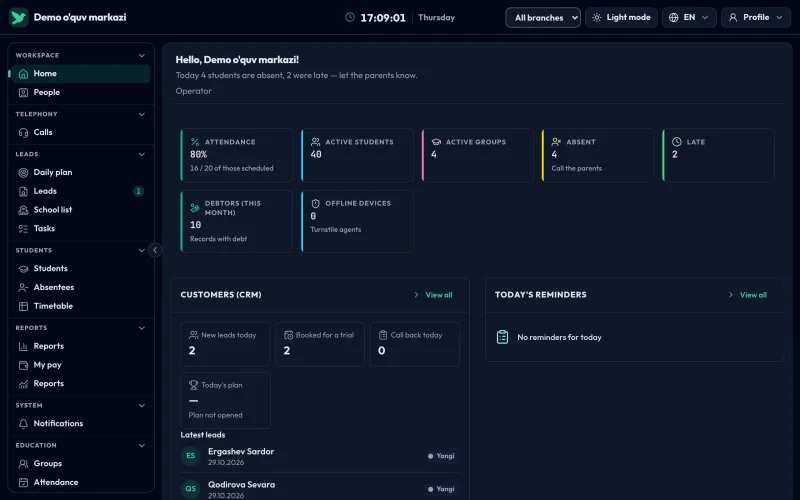Click the line chart icon next to second Reports
This screenshot has height=500, width=800.
23,384
